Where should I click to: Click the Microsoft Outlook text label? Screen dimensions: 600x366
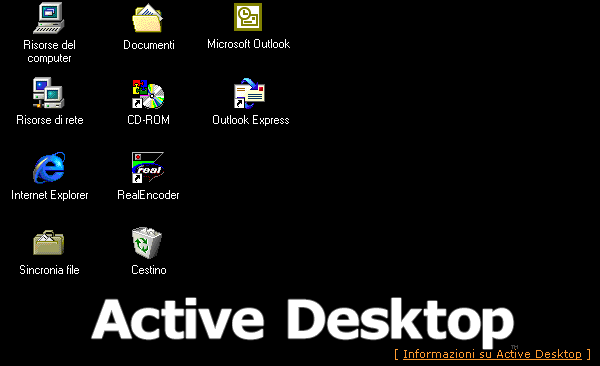(249, 44)
